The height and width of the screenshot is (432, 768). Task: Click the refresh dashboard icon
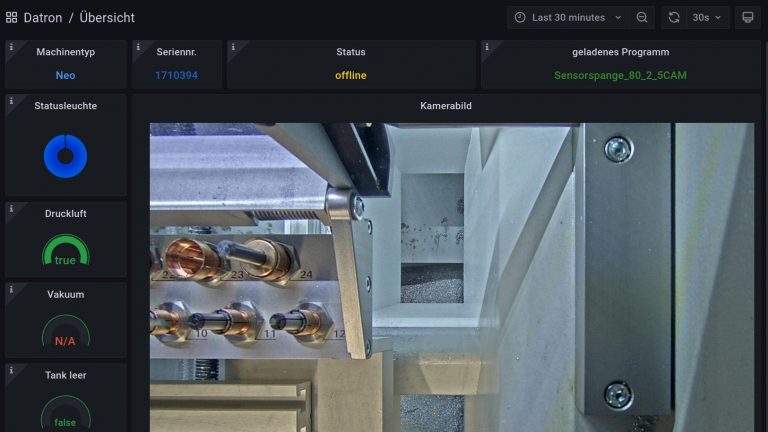point(674,17)
